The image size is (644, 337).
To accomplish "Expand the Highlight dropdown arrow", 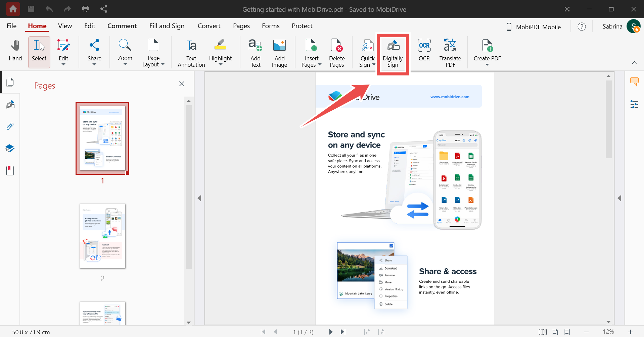I will pos(220,65).
